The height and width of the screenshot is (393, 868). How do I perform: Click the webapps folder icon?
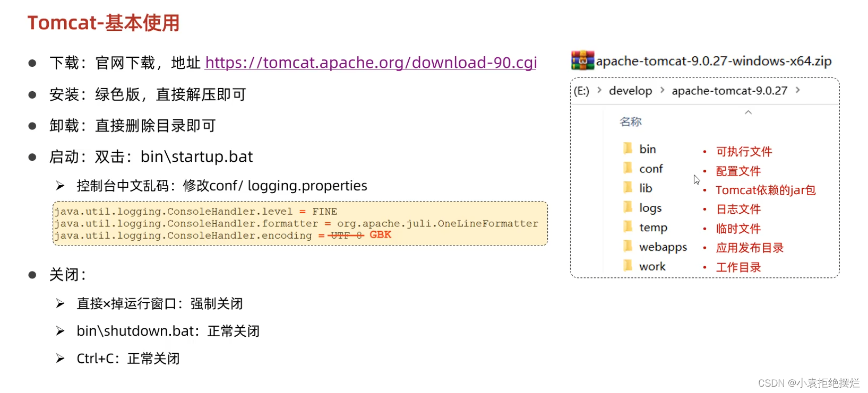628,246
